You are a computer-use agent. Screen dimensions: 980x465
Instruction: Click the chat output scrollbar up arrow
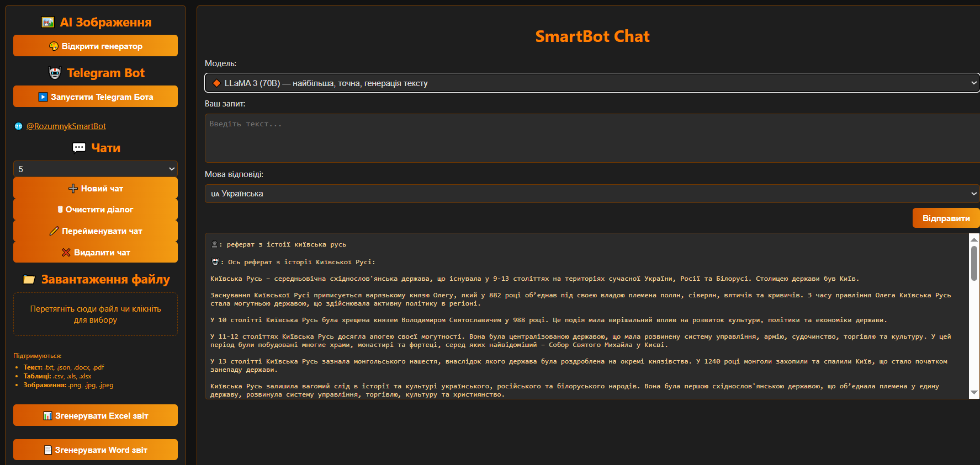click(x=974, y=239)
